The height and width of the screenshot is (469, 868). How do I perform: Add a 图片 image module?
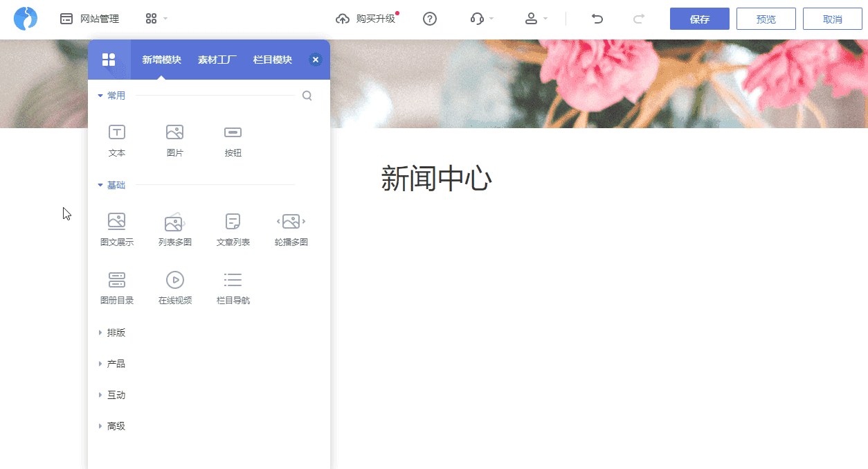175,141
